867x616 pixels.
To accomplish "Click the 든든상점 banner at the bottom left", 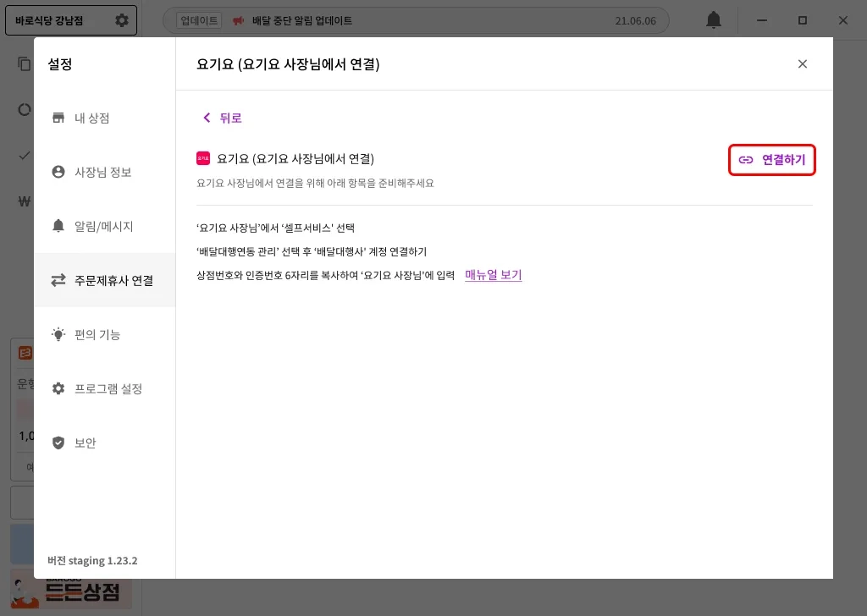I will (x=71, y=591).
